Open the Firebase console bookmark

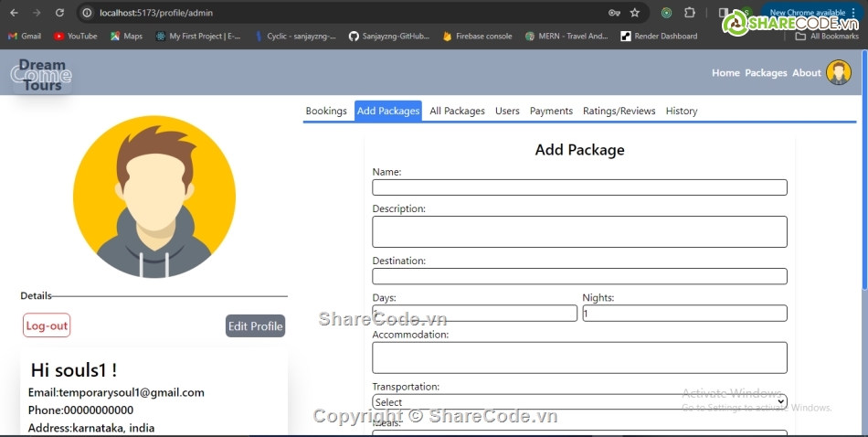point(477,37)
